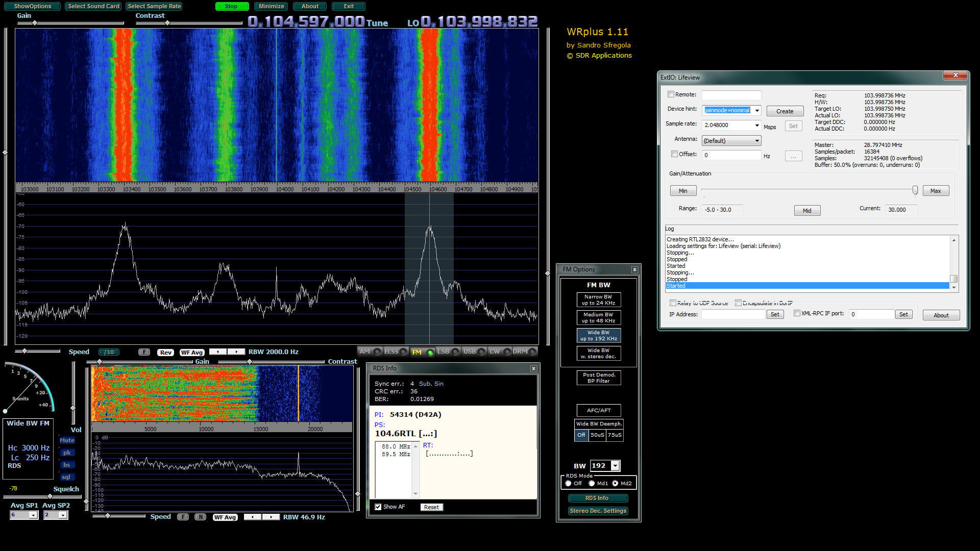Toggle the sql squelch button
This screenshot has height=551, width=980.
coord(66,477)
